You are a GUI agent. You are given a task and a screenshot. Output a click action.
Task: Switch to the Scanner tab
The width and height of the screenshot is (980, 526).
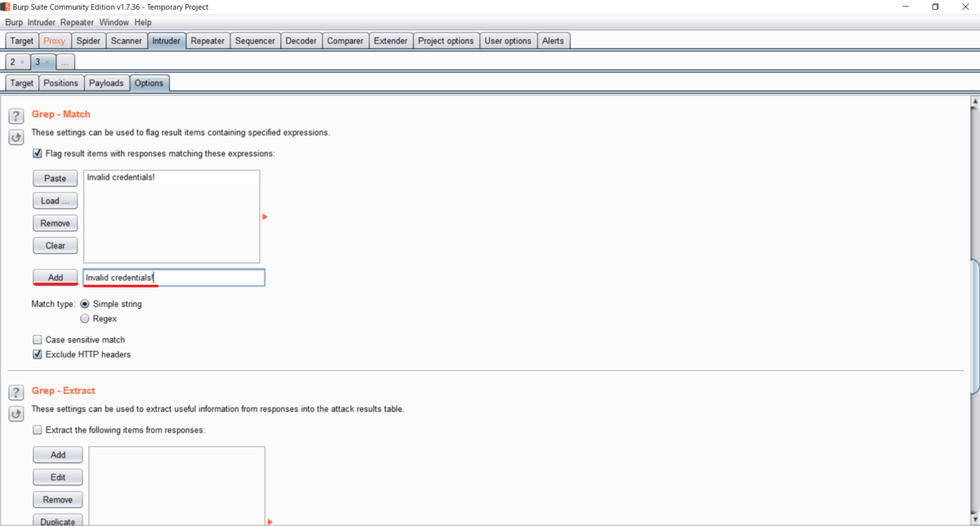(127, 41)
